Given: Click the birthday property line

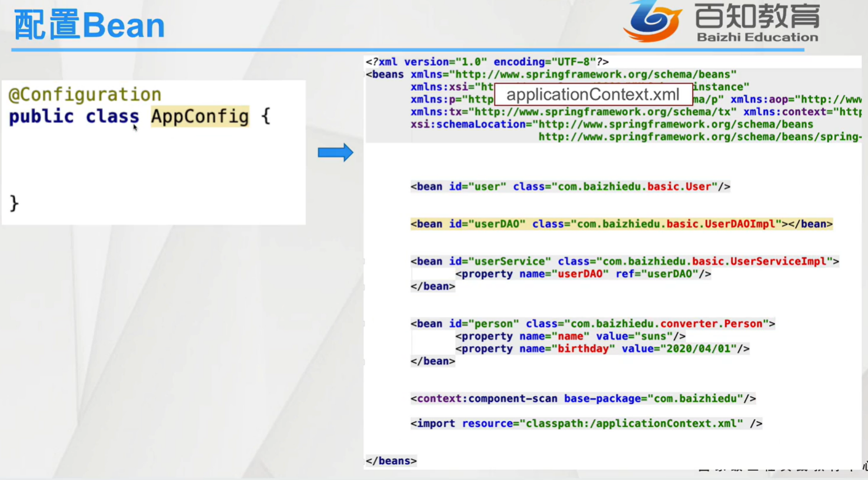Looking at the screenshot, I should pyautogui.click(x=602, y=349).
